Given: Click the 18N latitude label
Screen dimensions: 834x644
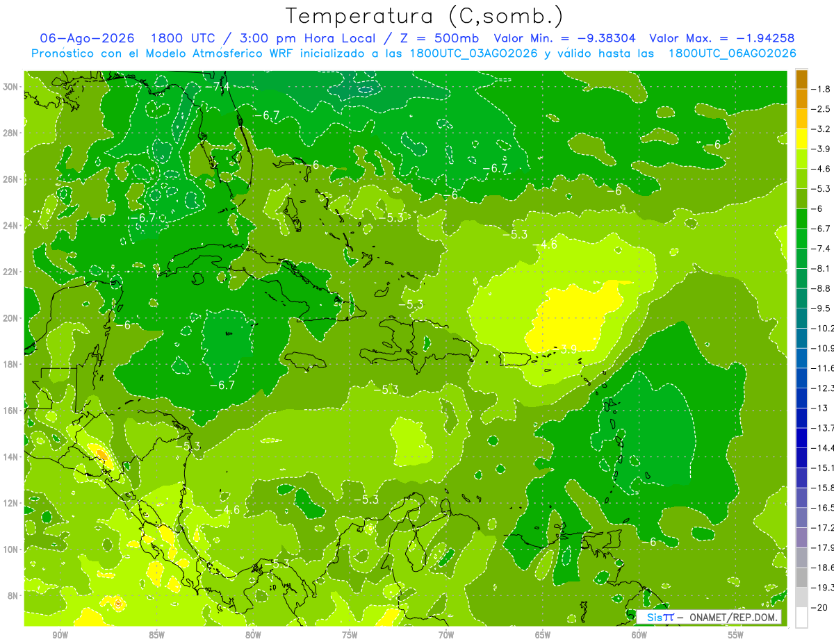Looking at the screenshot, I should tap(12, 364).
